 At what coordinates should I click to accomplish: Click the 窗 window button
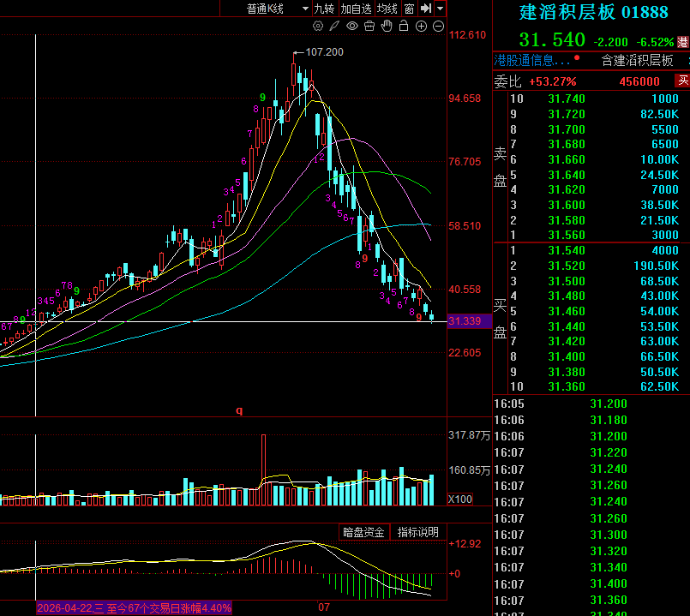coord(409,9)
